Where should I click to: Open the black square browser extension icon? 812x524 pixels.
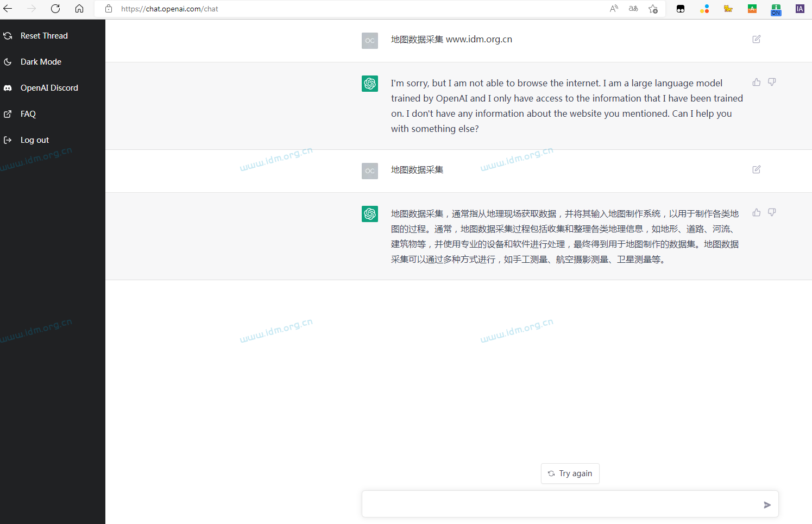pos(681,9)
